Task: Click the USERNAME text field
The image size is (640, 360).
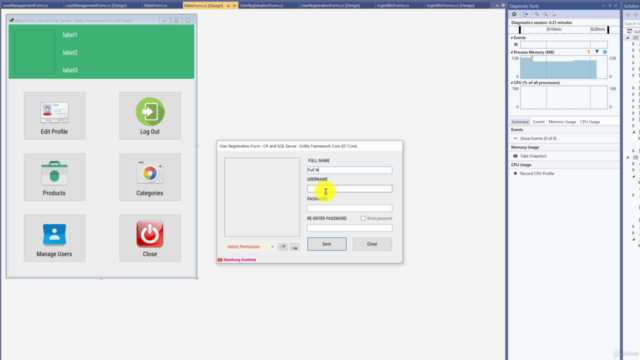Action: coord(349,189)
